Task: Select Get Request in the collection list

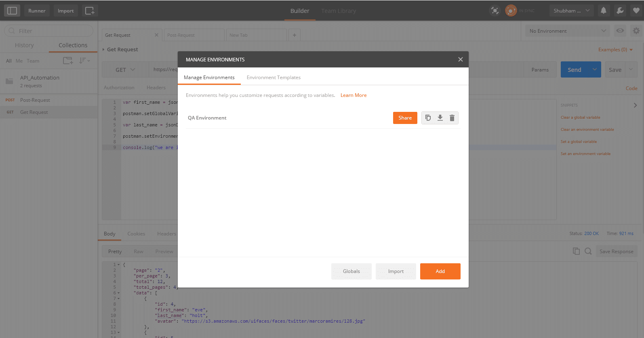Action: (x=48, y=112)
